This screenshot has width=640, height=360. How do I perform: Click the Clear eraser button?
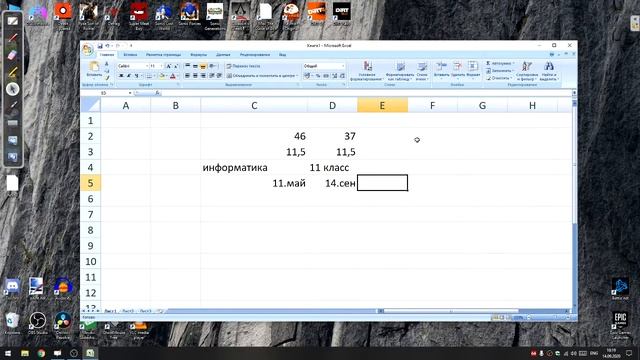[498, 78]
